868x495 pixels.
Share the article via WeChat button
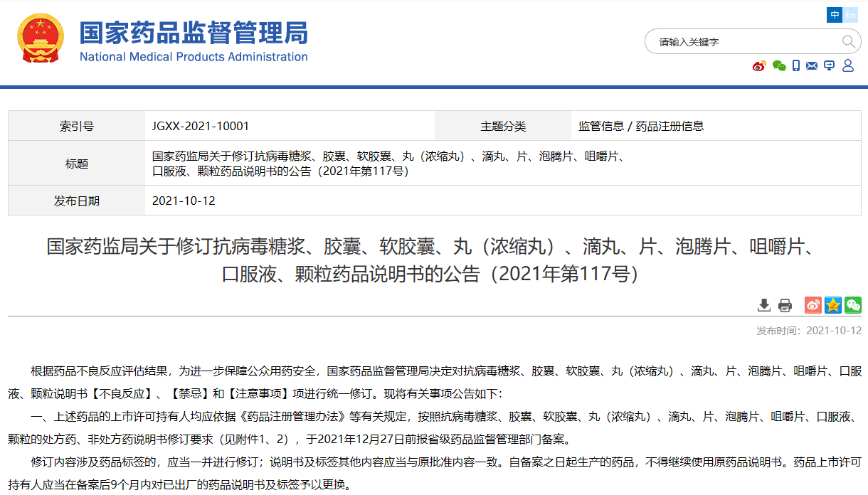coord(853,305)
